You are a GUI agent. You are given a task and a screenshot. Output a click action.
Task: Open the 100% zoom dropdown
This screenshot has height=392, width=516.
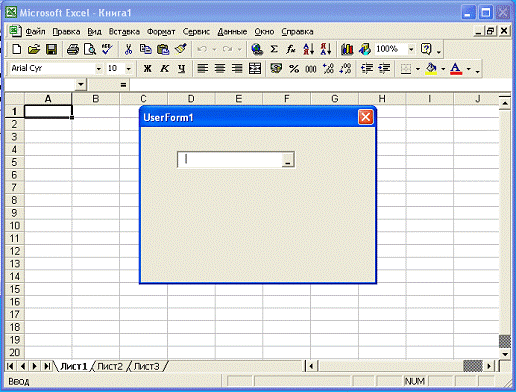coord(411,49)
